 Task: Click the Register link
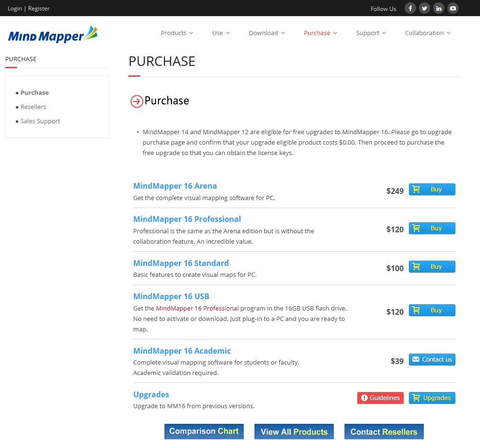39,8
